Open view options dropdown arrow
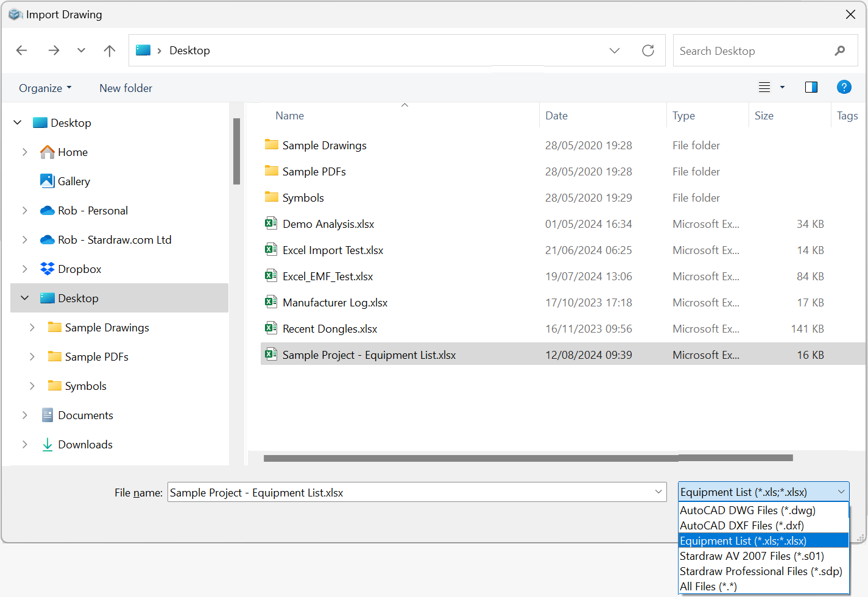Image resolution: width=868 pixels, height=597 pixels. click(x=783, y=87)
